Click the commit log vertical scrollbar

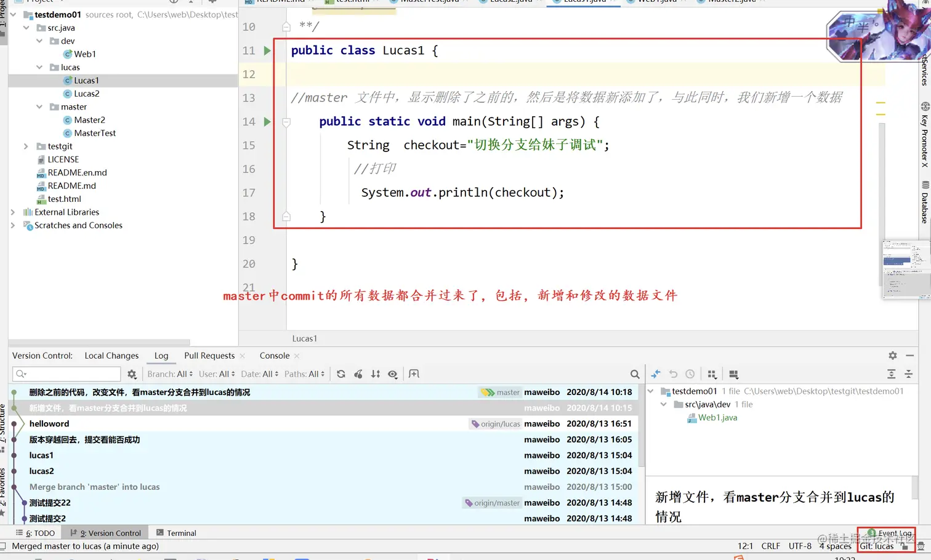point(641,426)
